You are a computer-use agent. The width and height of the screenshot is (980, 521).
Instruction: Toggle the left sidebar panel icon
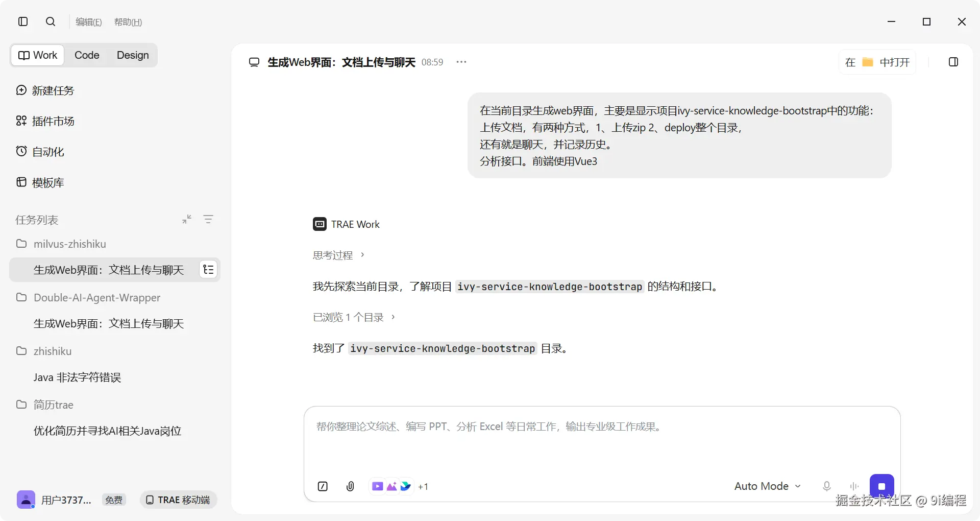coord(23,21)
